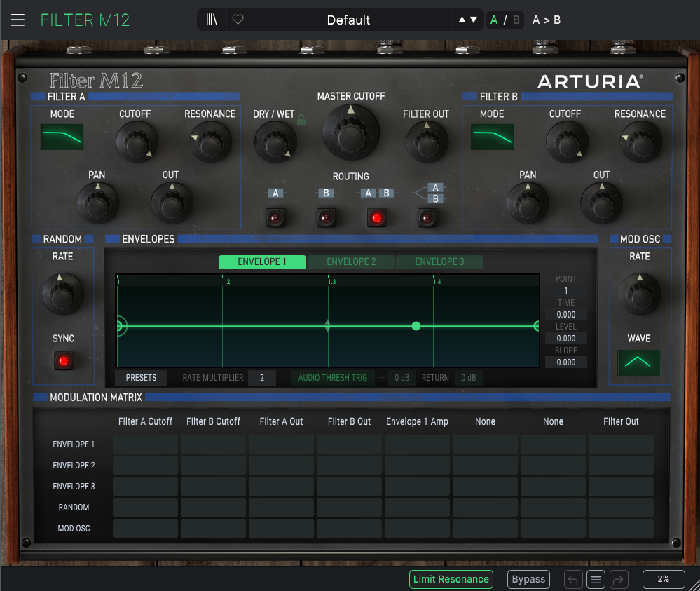Click the Dry/Wet lock icon
Viewport: 700px width, 591px height.
[x=301, y=120]
